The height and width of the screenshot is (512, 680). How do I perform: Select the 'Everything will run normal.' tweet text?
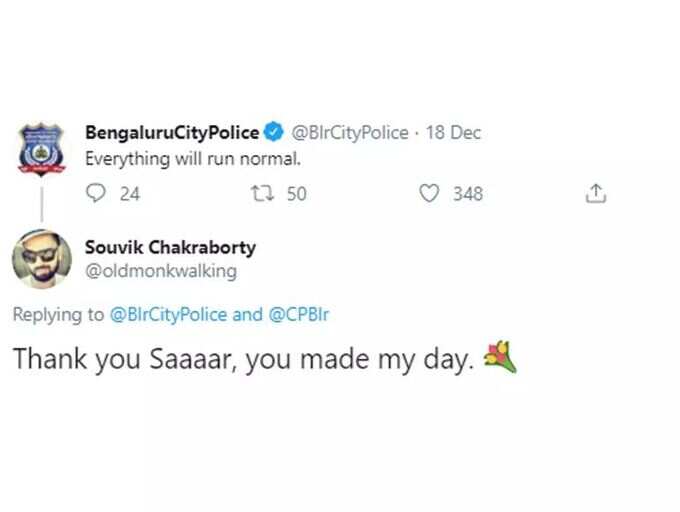(x=193, y=159)
